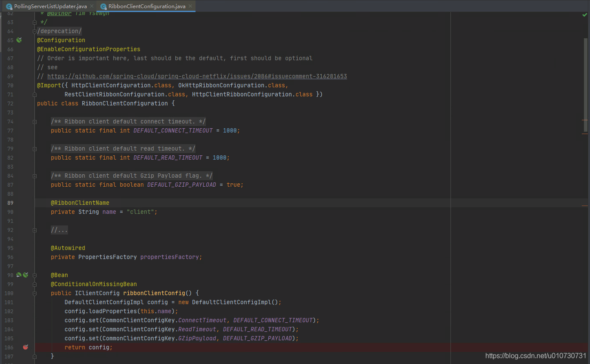Close the PollingServerListUpdater.java tab
Screen dimensions: 590x364
pyautogui.click(x=92, y=6)
